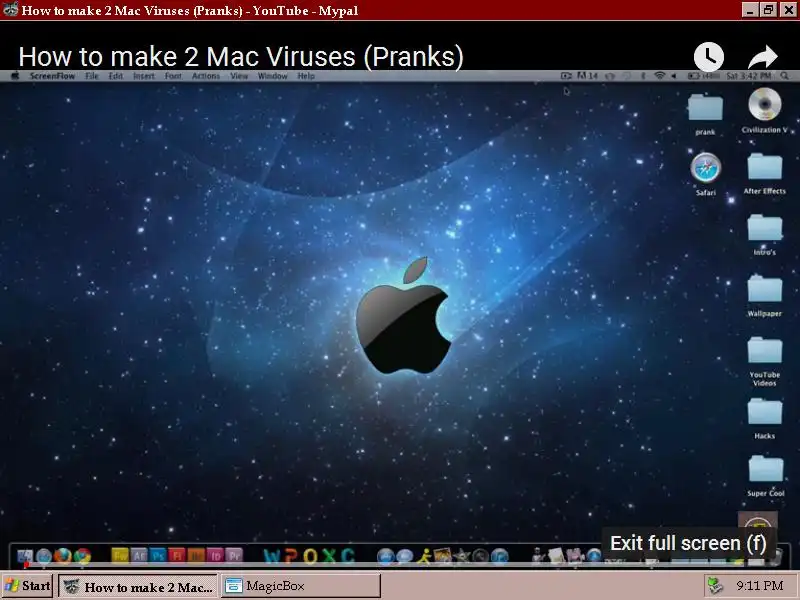The height and width of the screenshot is (600, 800).
Task: Click the InDesign Id dock icon
Action: 215,555
